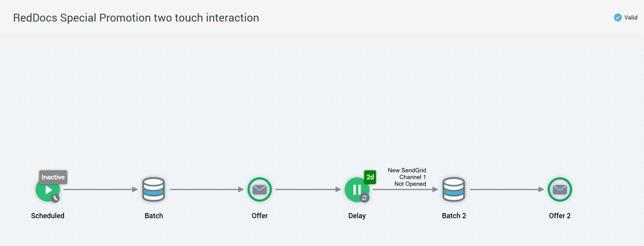
Task: Click the Delay node label text
Action: (x=356, y=215)
